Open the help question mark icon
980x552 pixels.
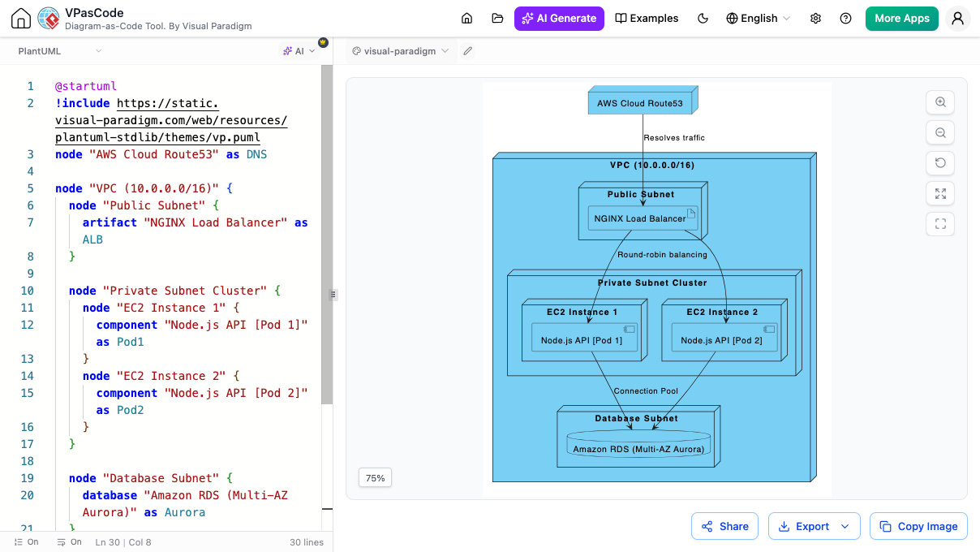(x=845, y=18)
